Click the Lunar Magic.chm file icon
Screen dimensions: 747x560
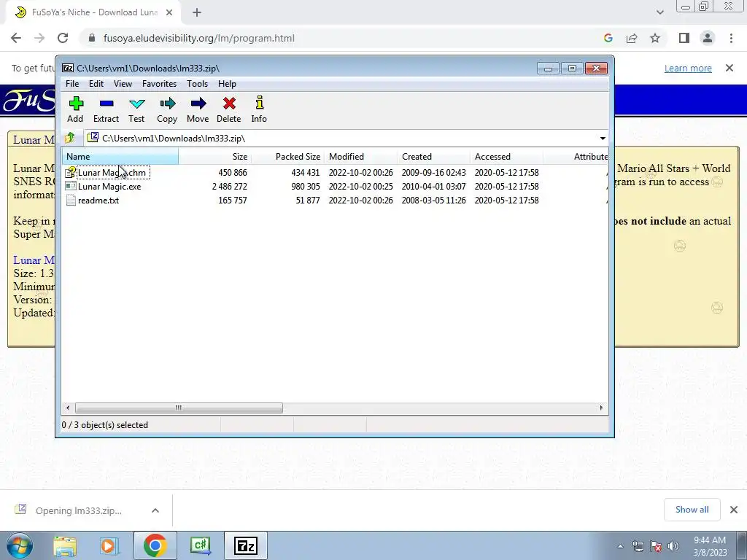pyautogui.click(x=71, y=172)
